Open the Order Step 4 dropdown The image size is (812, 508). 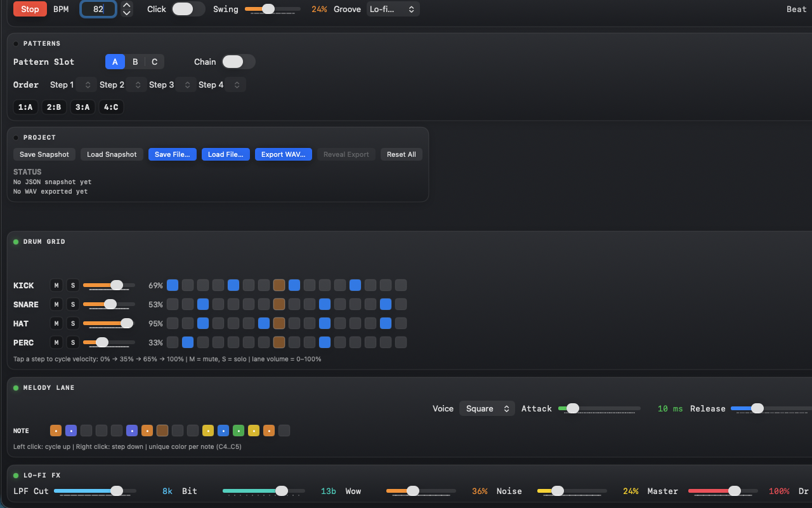coord(235,84)
